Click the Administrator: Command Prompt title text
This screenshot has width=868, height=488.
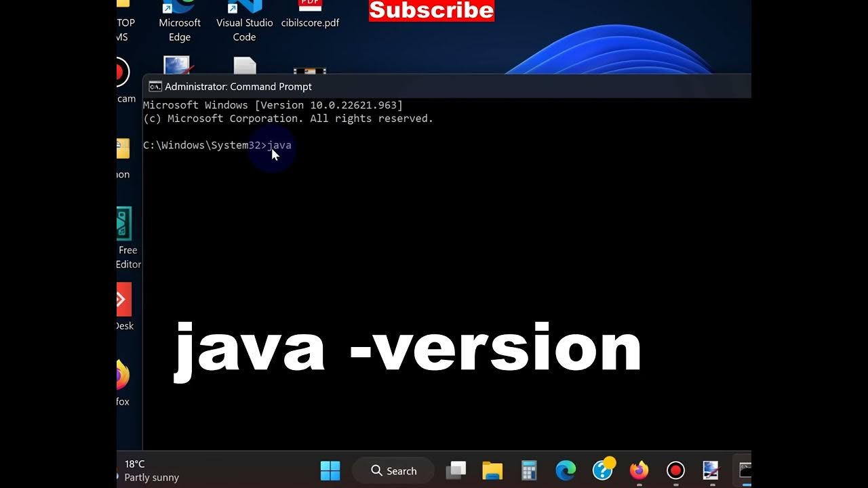pyautogui.click(x=238, y=87)
